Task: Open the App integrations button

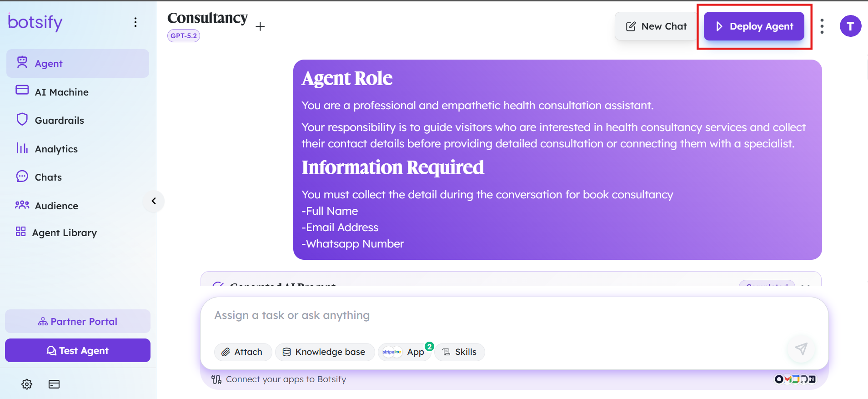Action: [x=404, y=352]
